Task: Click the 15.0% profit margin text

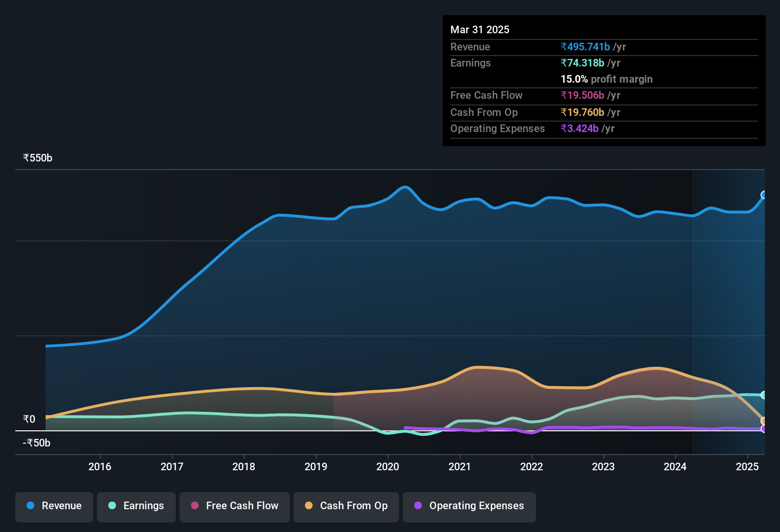Action: tap(606, 79)
